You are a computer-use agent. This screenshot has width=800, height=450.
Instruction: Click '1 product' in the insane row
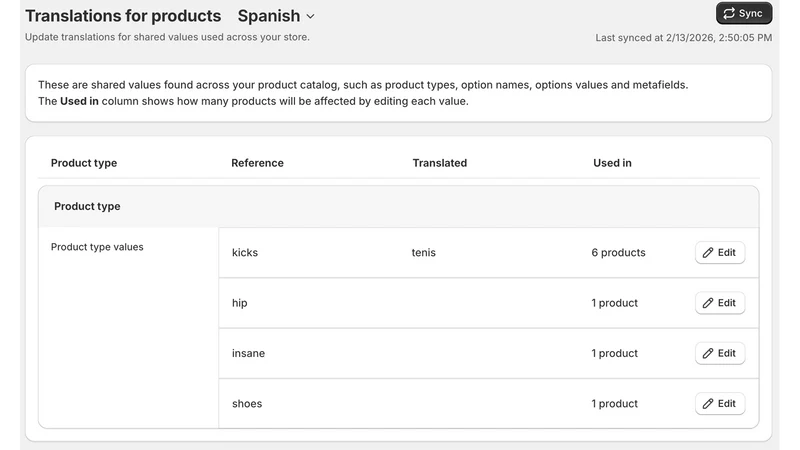coord(615,353)
